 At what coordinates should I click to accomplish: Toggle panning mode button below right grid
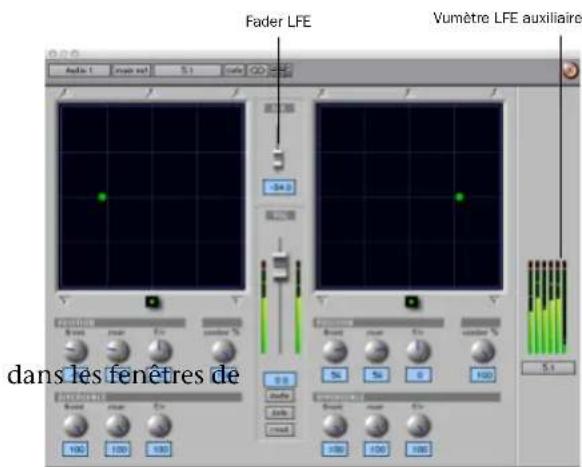[x=411, y=302]
